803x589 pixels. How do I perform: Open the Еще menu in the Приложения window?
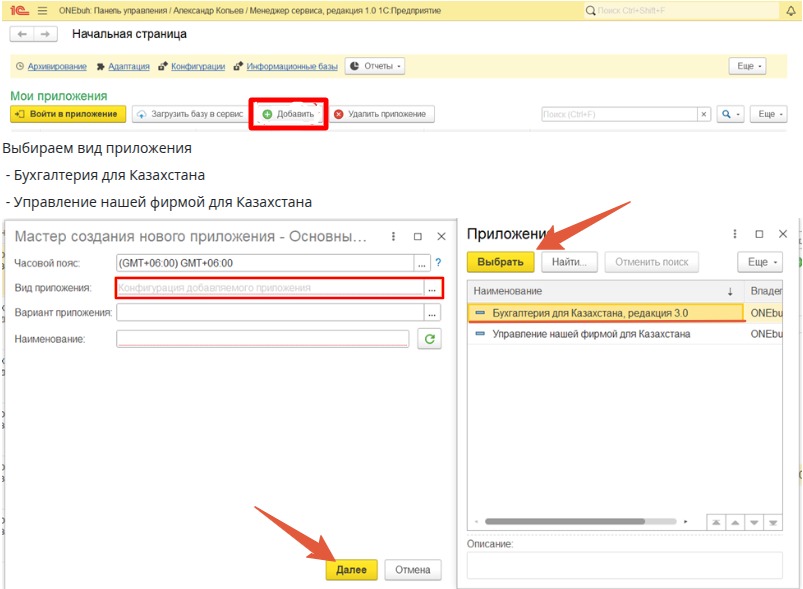coord(760,262)
